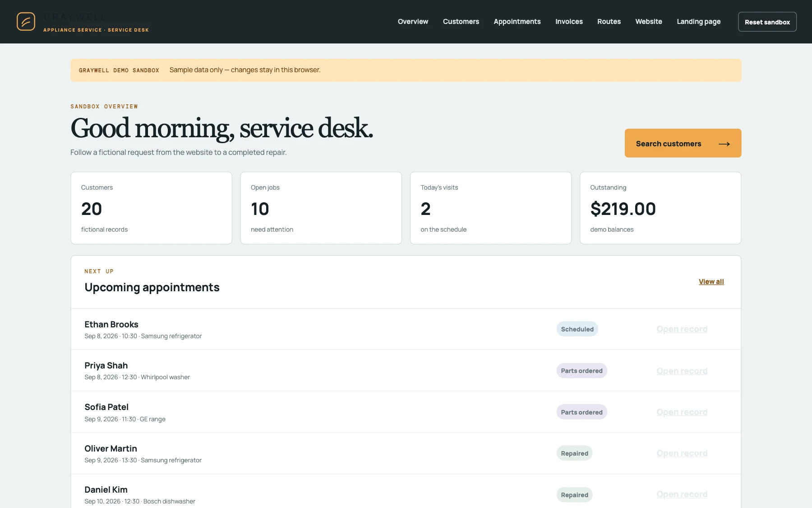The image size is (812, 508).
Task: Click the Reset sandbox button
Action: [767, 22]
